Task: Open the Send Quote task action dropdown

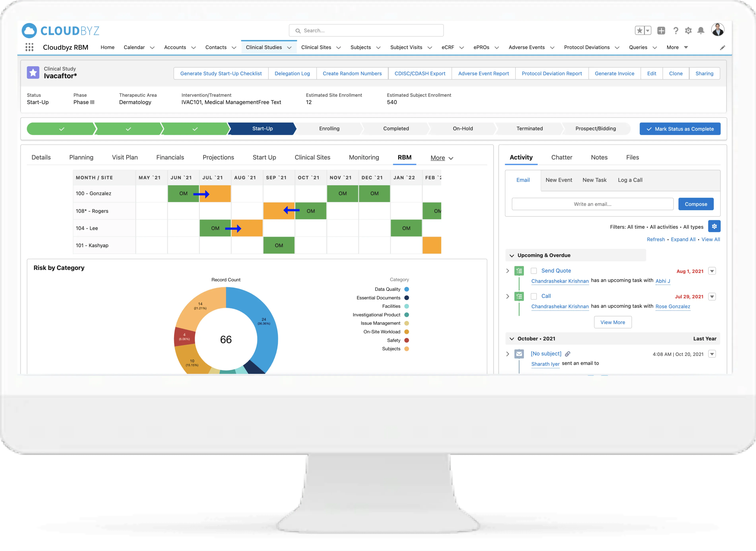Action: coord(712,271)
